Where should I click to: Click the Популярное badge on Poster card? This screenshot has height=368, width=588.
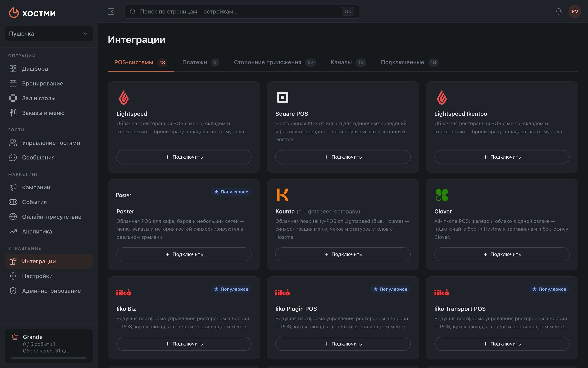coord(231,192)
